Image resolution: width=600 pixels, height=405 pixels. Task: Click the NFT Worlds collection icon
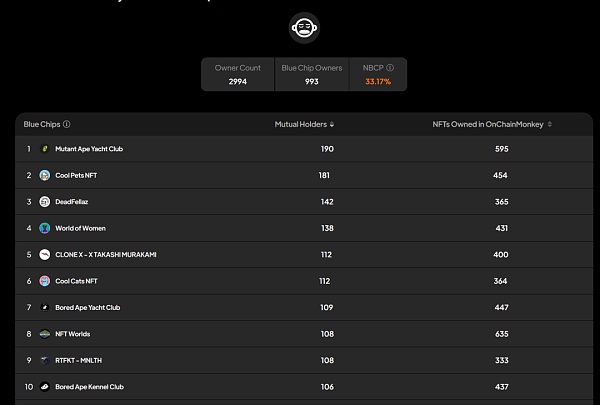click(x=45, y=334)
